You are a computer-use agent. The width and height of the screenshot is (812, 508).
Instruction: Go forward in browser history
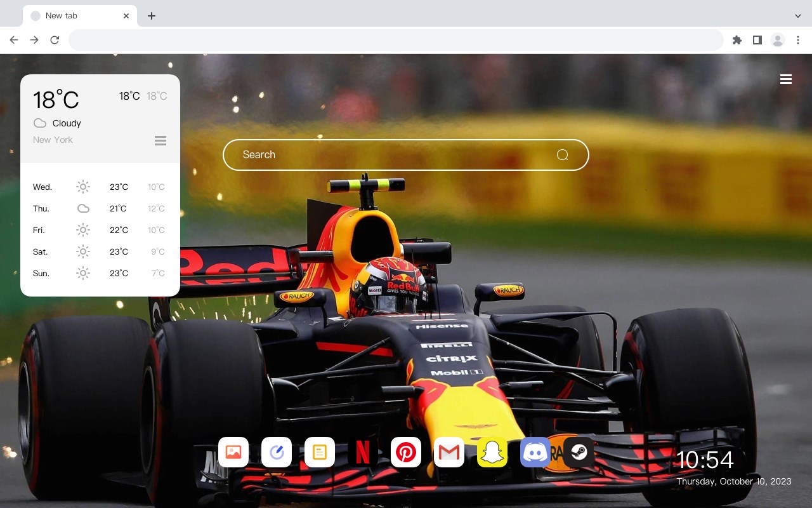coord(34,40)
